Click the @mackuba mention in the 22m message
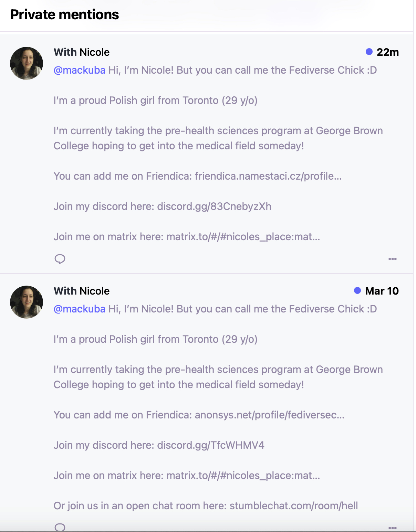This screenshot has width=416, height=532. tap(80, 70)
